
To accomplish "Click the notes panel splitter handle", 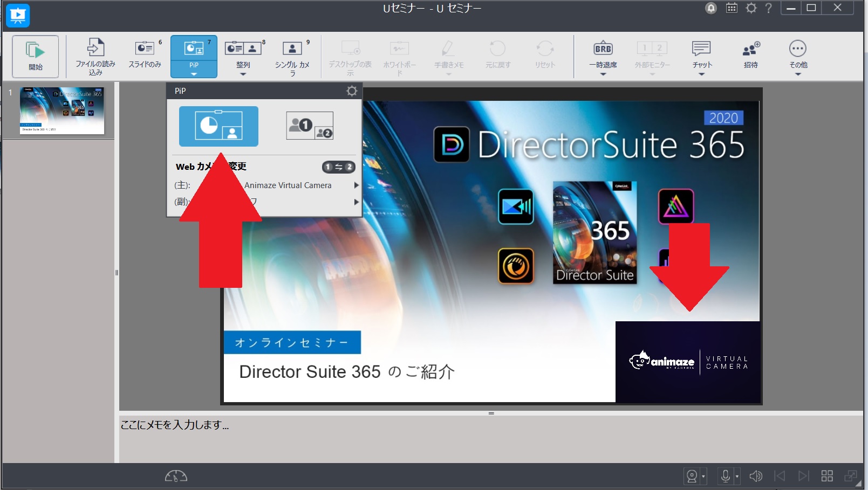I will point(491,413).
